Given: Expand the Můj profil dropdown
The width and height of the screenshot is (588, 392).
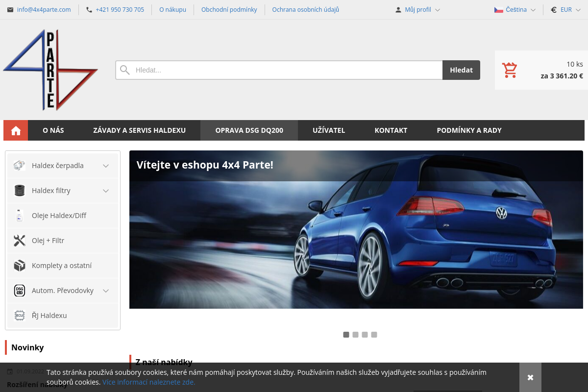Looking at the screenshot, I should click(417, 9).
